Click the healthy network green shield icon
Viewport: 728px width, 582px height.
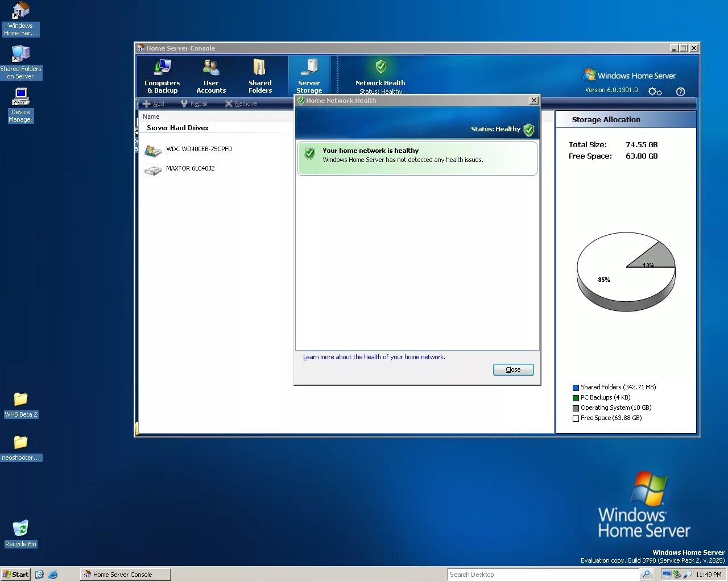[x=309, y=153]
